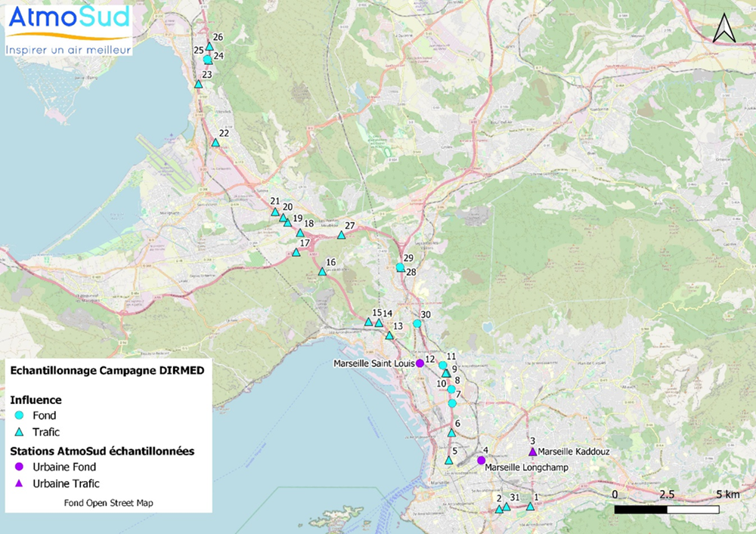The image size is (756, 534).
Task: Click the triangle marker labeled 15
Action: click(368, 322)
